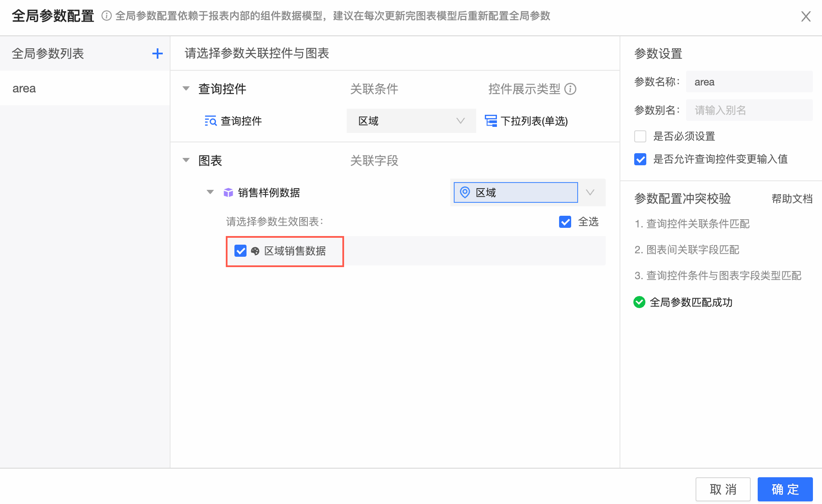Enable the 是否必须设置 checkbox
Image resolution: width=822 pixels, height=504 pixels.
tap(640, 136)
